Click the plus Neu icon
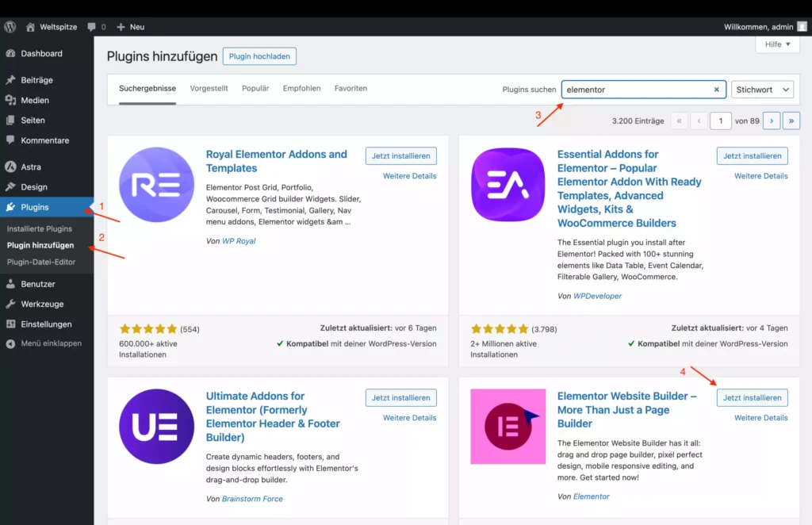The image size is (812, 525). [x=121, y=27]
